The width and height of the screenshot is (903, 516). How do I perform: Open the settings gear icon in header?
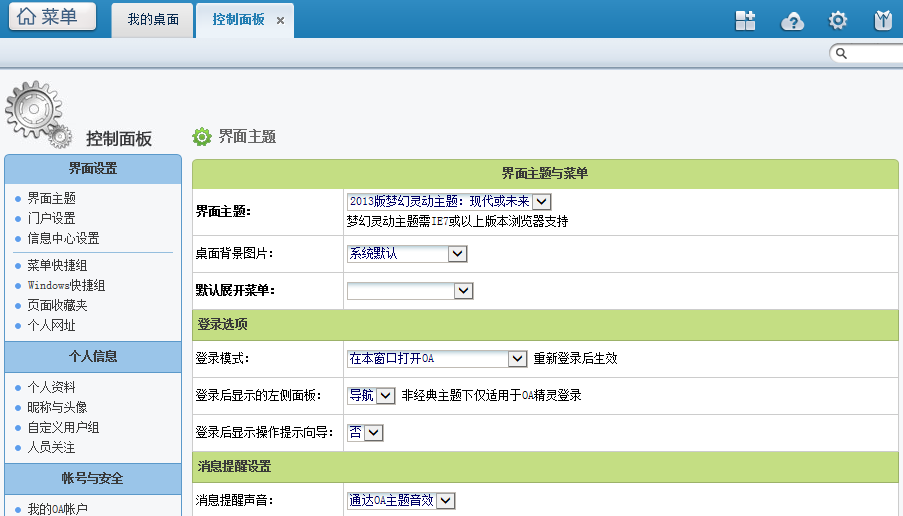tap(838, 20)
